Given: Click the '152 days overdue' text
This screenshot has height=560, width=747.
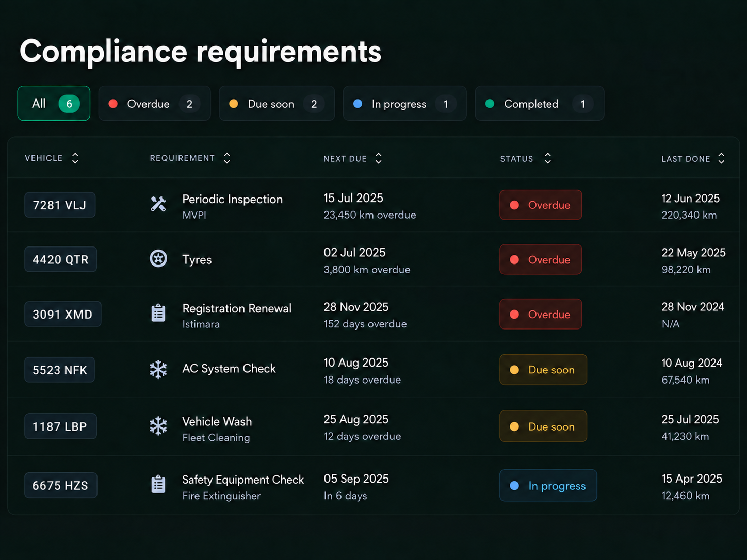Looking at the screenshot, I should (365, 324).
